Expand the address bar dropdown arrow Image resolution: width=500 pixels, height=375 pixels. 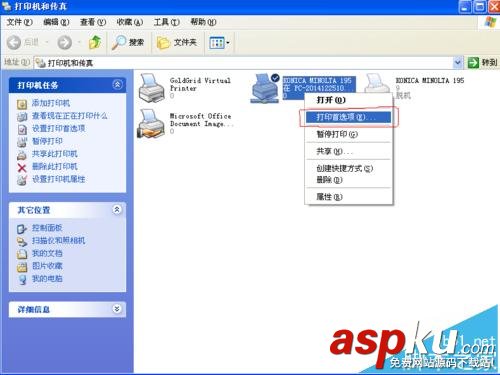click(458, 62)
